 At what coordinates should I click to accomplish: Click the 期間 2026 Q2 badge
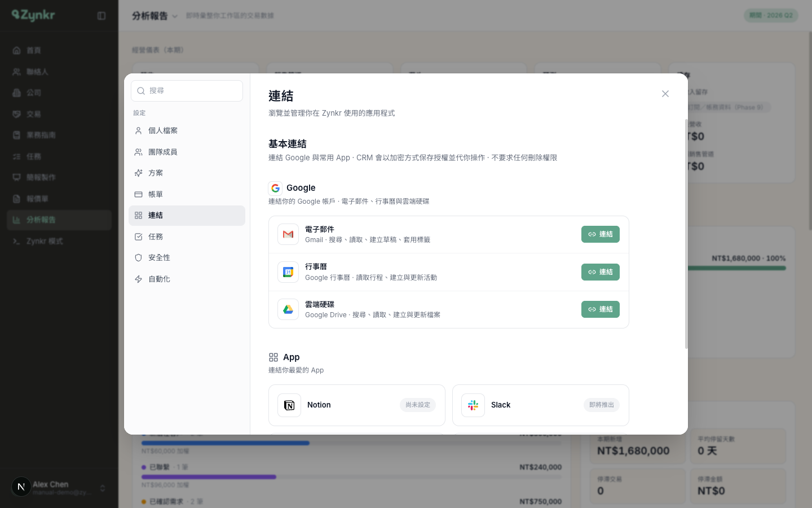point(771,15)
